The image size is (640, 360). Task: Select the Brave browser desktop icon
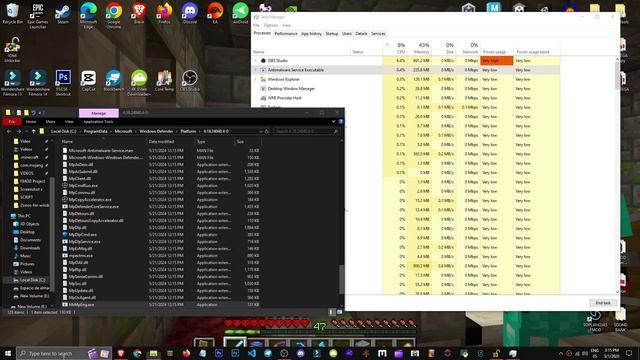[139, 14]
